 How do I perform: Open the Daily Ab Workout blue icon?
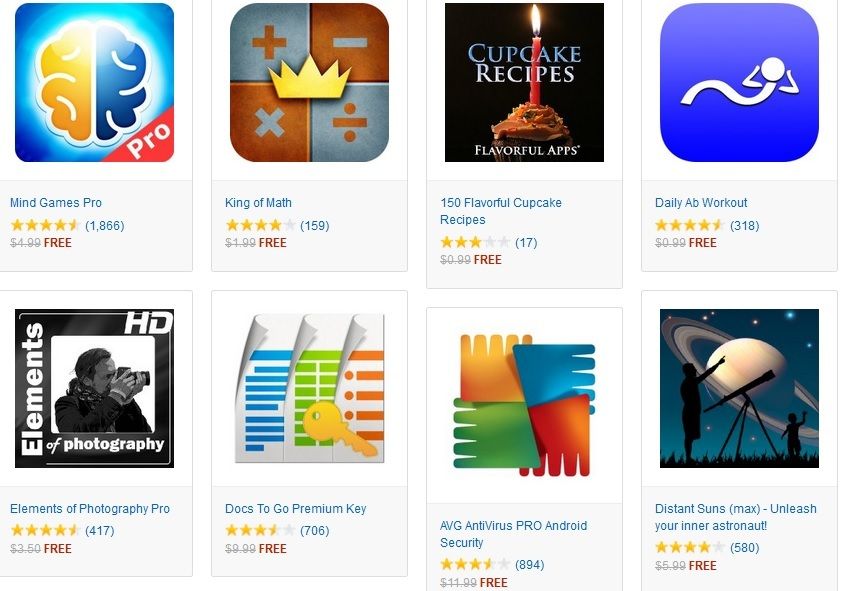coord(739,82)
